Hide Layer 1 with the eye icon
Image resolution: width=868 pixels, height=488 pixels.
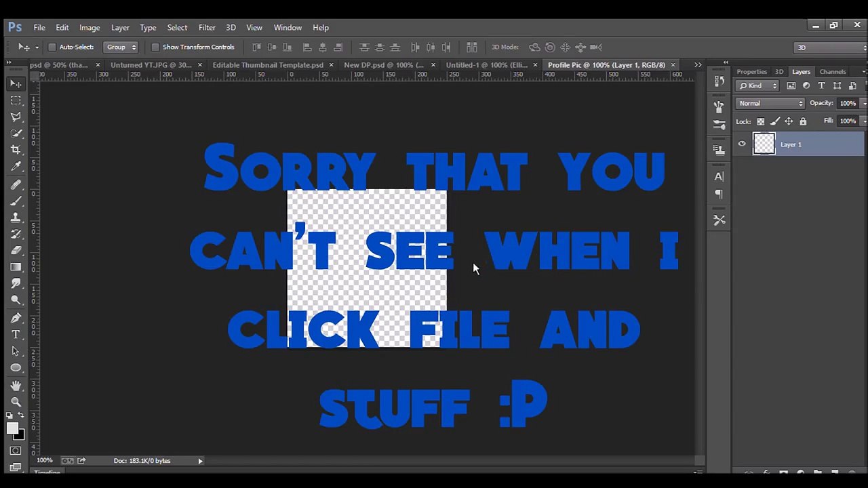[x=742, y=144]
